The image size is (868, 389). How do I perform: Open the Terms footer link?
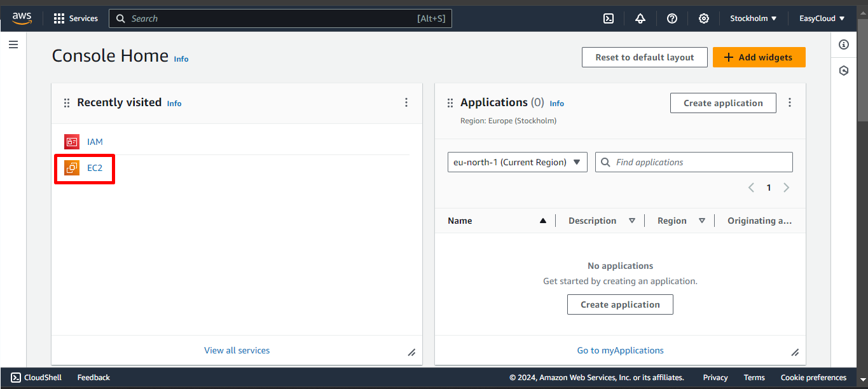(754, 378)
